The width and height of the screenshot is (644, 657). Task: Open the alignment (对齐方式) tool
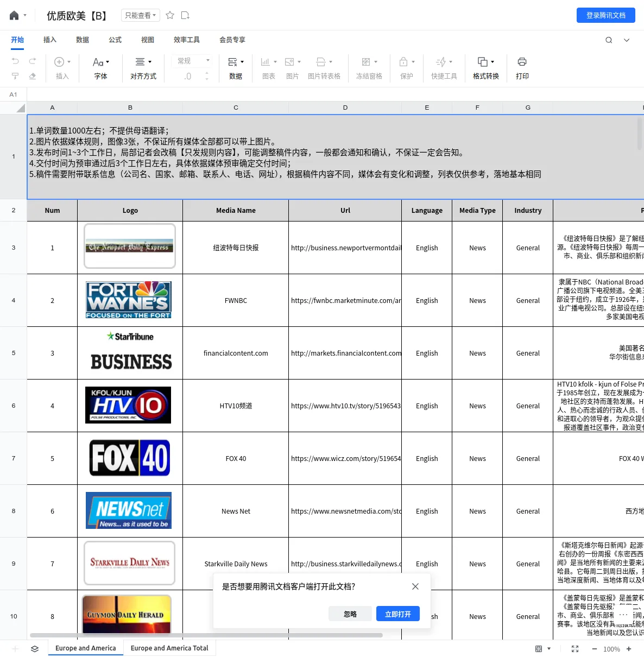143,68
